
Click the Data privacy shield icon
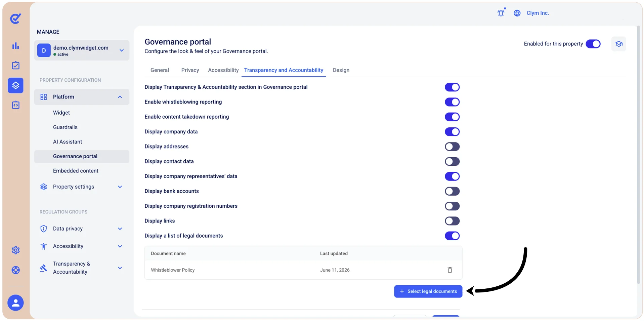point(44,229)
